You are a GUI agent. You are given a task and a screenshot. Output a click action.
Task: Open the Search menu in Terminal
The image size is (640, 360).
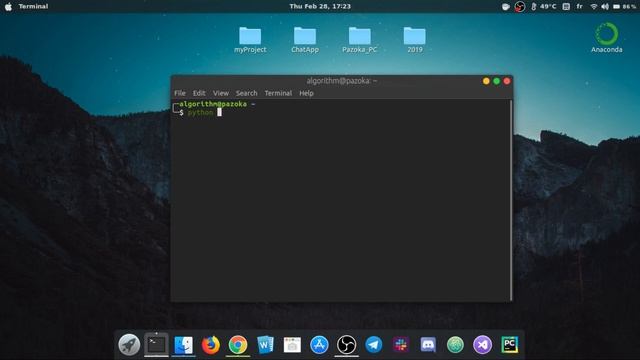pyautogui.click(x=247, y=93)
